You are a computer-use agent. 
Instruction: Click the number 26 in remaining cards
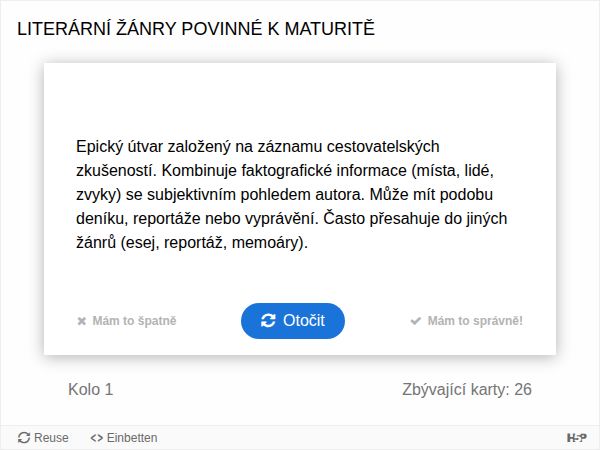coord(523,389)
